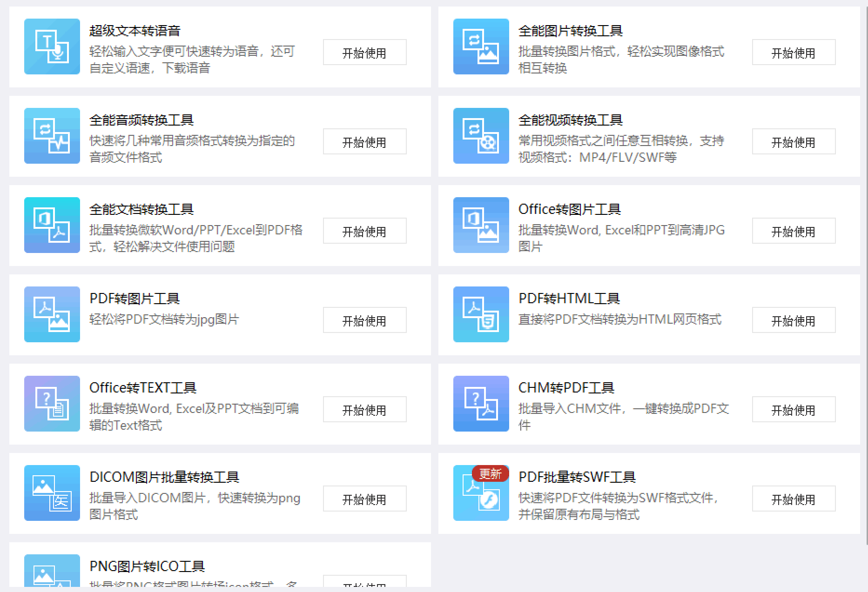Screen dimensions: 868x592
Task: Click the PDF批量转SWF工具 icon with 更新 badge
Action: coord(481,493)
